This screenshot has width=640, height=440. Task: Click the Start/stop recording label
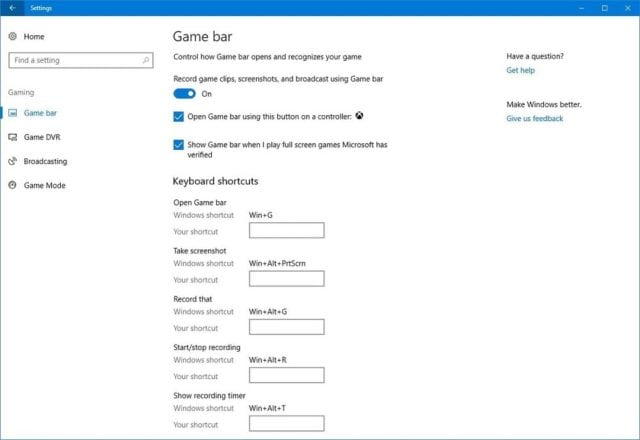click(x=207, y=347)
